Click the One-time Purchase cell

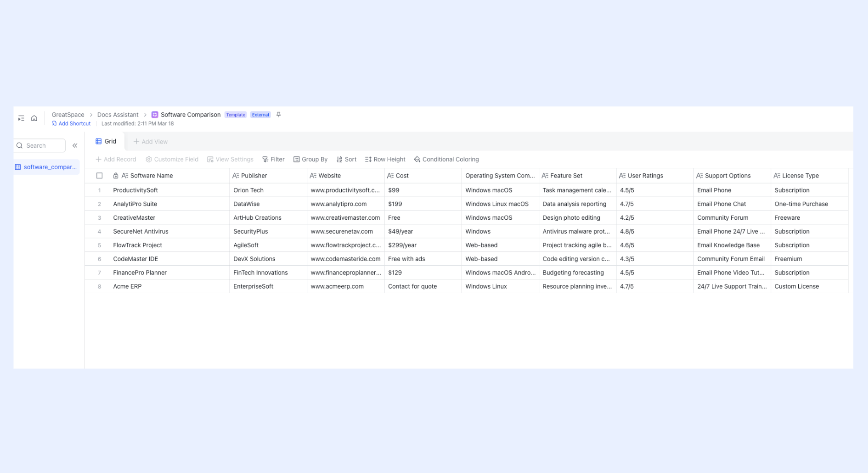point(809,204)
